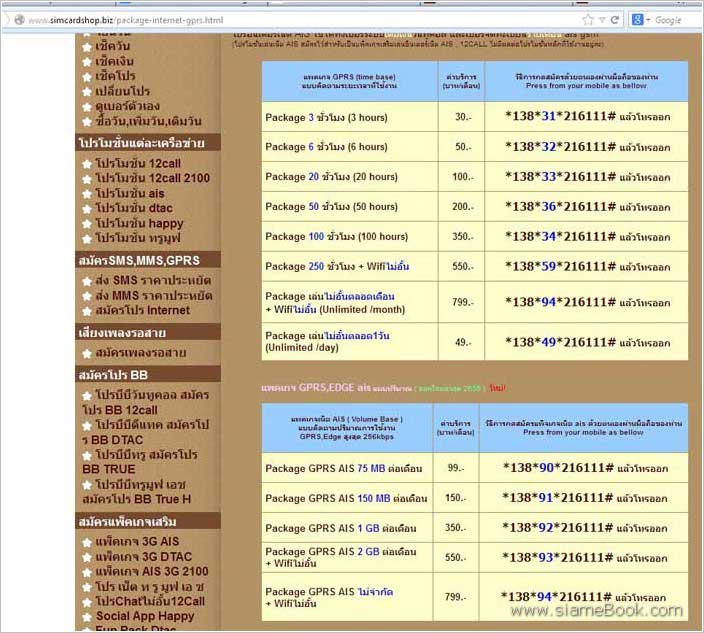
Task: Open Social App Happy link
Action: 145,616
